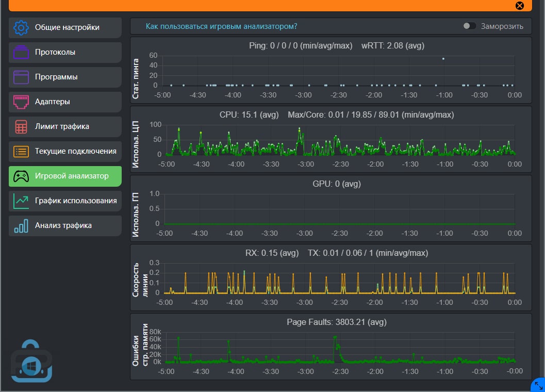
Task: Click the Адаптеры ethernet port icon
Action: click(x=21, y=102)
